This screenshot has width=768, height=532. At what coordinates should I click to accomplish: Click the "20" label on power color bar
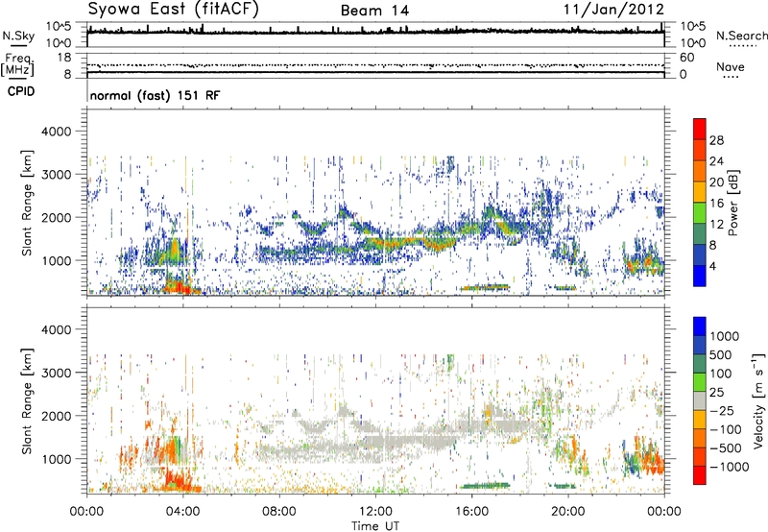(716, 182)
